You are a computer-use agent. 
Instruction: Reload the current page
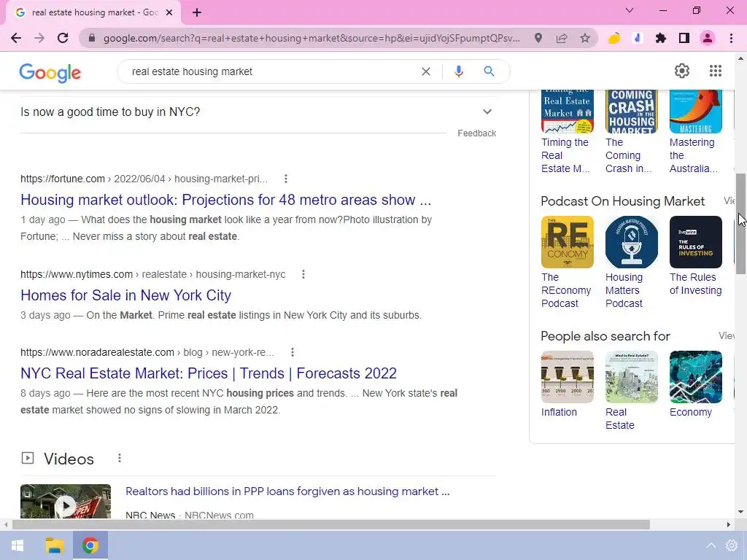point(63,38)
